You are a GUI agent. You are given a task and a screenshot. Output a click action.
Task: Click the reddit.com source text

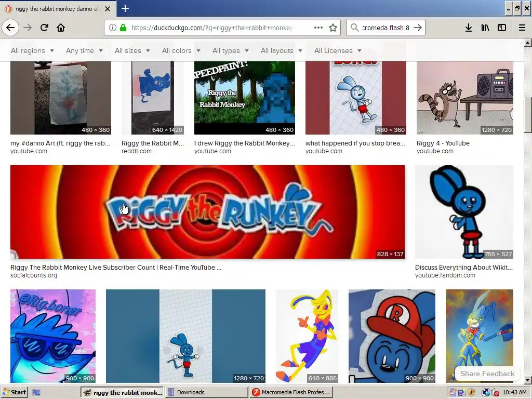[x=137, y=151]
